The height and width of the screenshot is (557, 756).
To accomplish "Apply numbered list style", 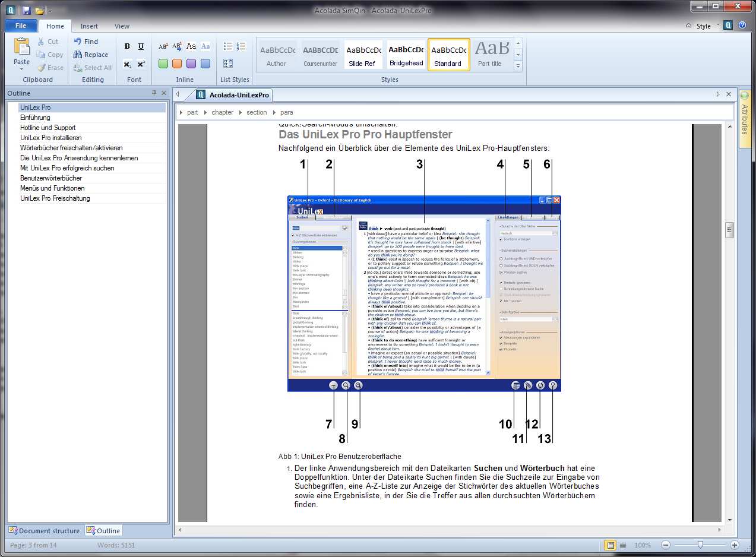I will pyautogui.click(x=241, y=46).
